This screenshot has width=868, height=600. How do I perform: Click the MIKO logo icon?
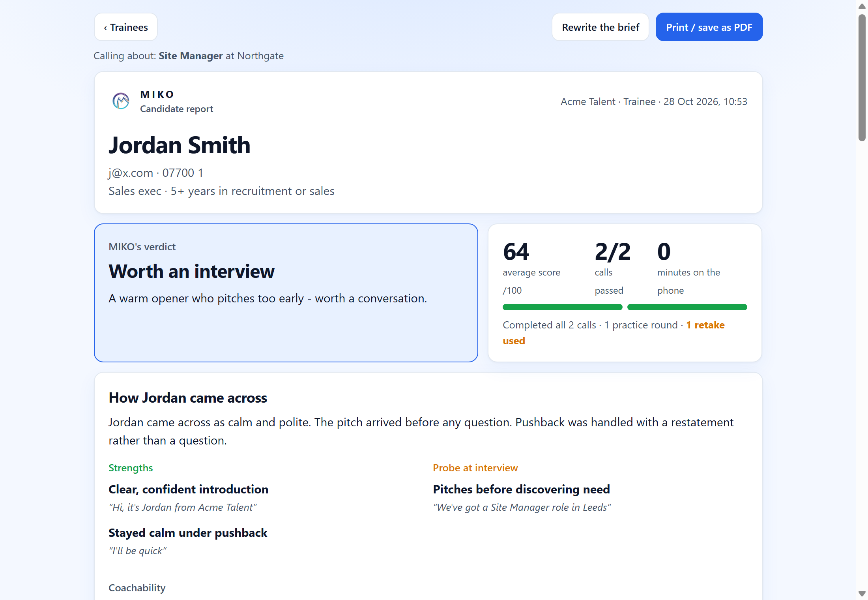(121, 101)
